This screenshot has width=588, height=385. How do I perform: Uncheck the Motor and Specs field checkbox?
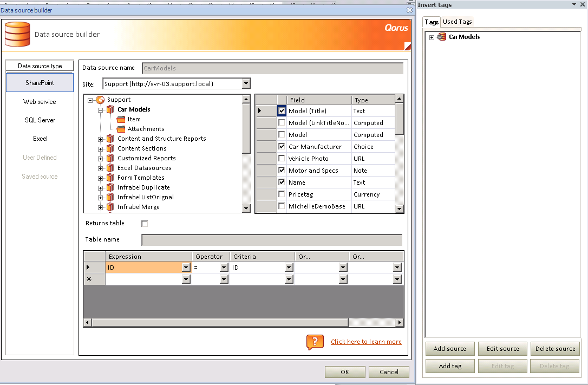coord(282,171)
